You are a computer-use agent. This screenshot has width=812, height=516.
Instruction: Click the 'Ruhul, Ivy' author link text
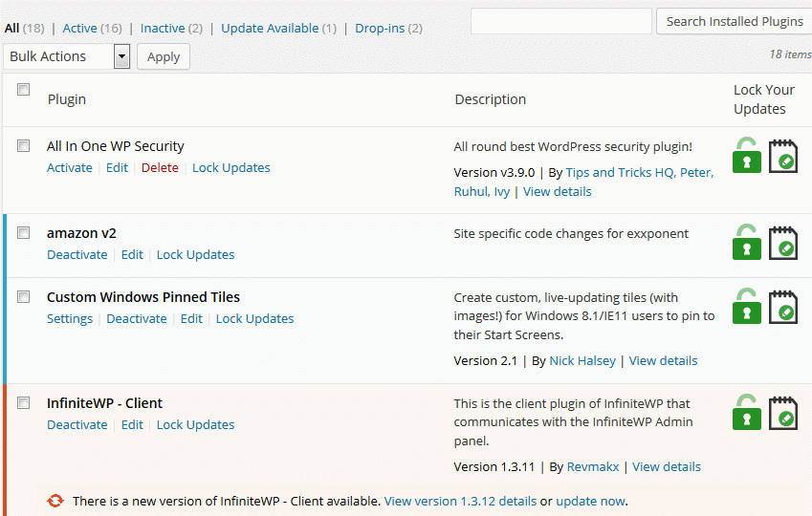(x=482, y=191)
